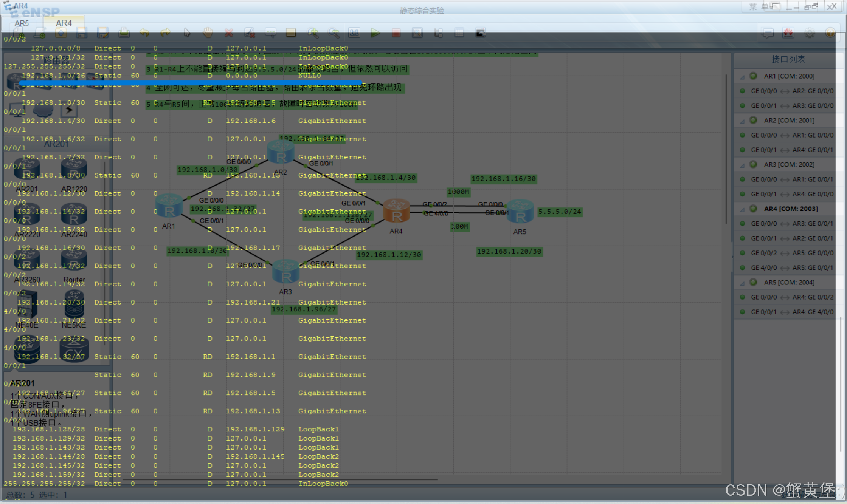Switch to the AR5 terminal tab
This screenshot has height=504, width=847.
click(22, 23)
